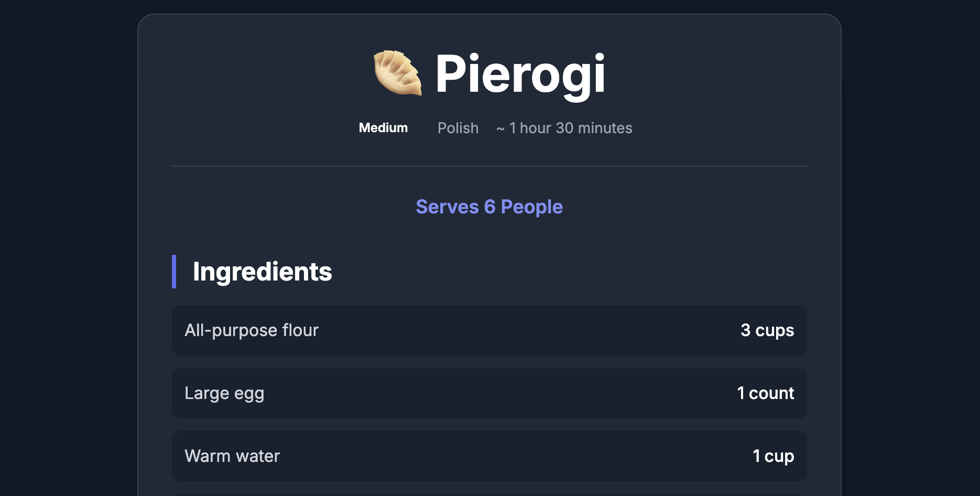Click the purple accent bar beside Ingredients
The height and width of the screenshot is (496, 980).
coord(174,272)
